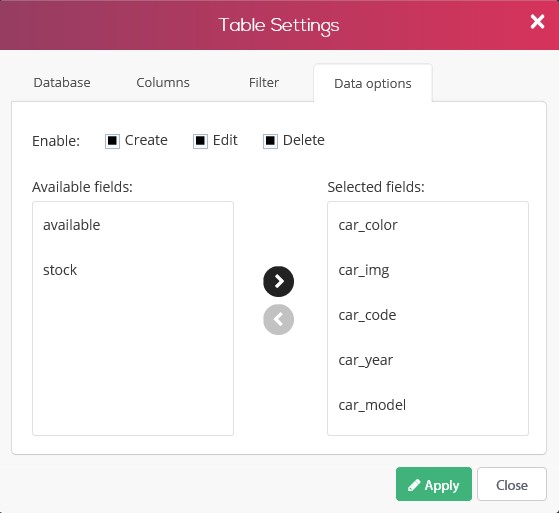Click the Close button

point(512,484)
